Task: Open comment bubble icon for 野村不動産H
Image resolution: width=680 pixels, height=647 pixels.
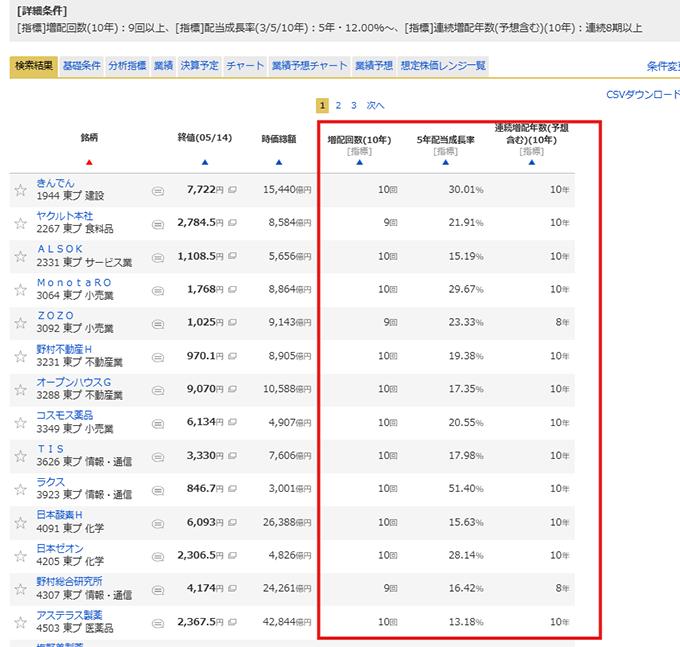Action: coord(158,357)
